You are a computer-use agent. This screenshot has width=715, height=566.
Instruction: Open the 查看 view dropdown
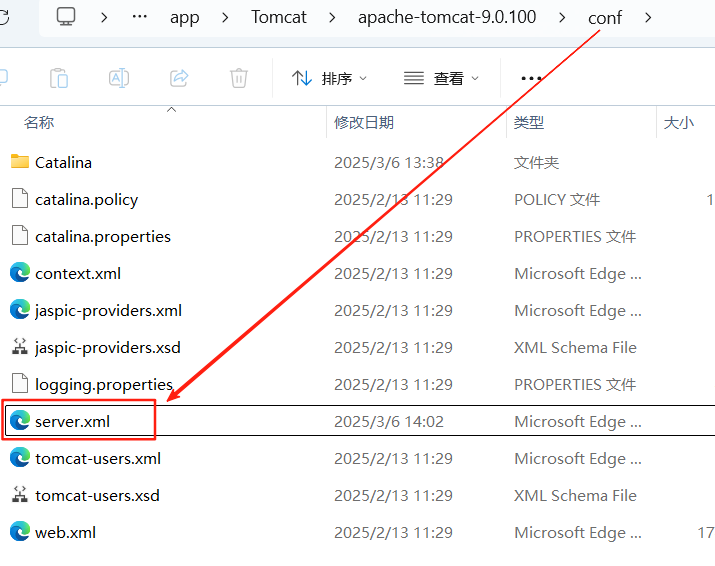click(x=441, y=78)
